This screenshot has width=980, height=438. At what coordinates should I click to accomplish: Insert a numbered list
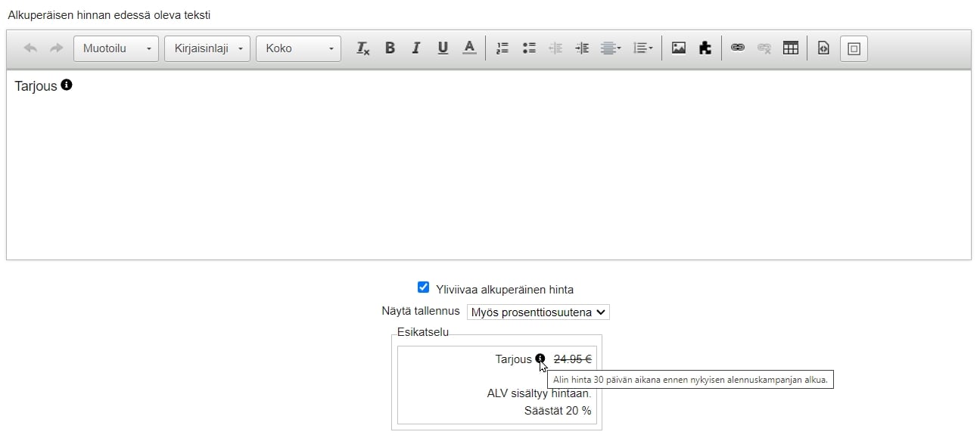pos(502,48)
